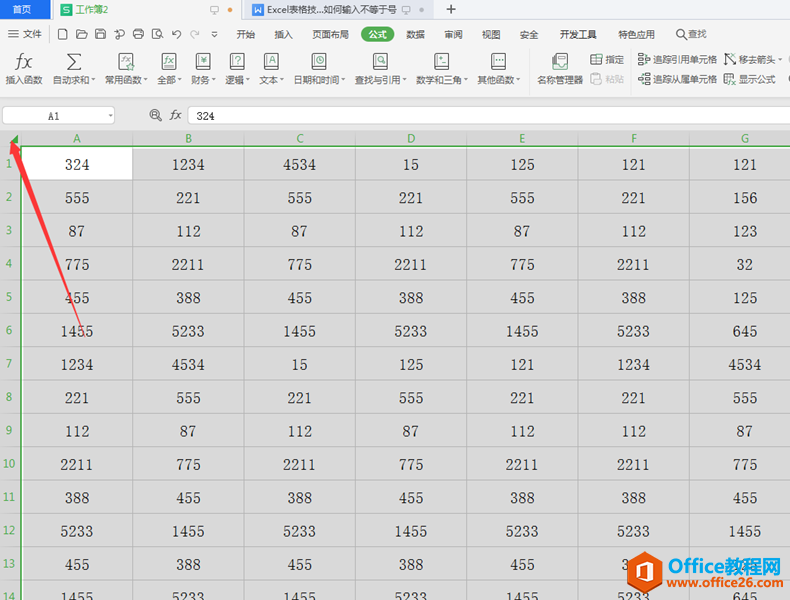Open the common functions (常用函数) icon
This screenshot has height=600, width=790.
pos(125,62)
